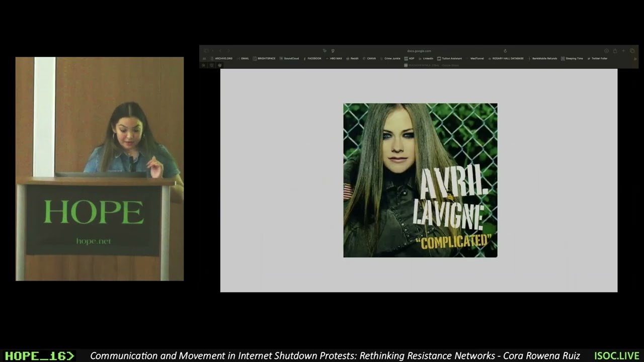Viewport: 644px width, 362px height.
Task: Open the MedTunnel bookmark
Action: pyautogui.click(x=475, y=58)
